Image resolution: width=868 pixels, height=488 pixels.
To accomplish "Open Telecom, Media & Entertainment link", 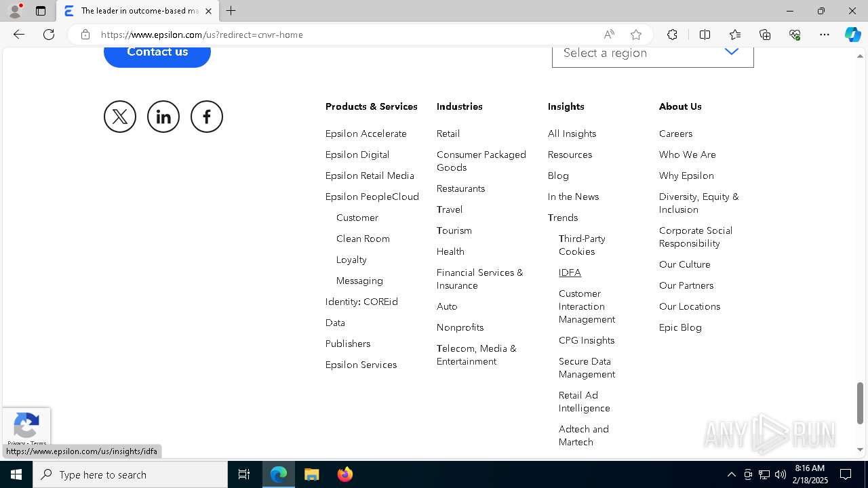I will tap(477, 354).
